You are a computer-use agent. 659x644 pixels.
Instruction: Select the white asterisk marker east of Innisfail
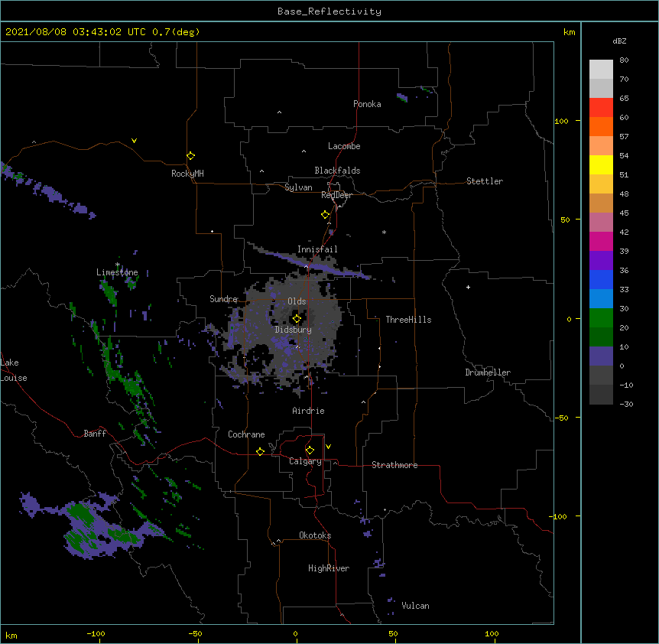(x=384, y=232)
